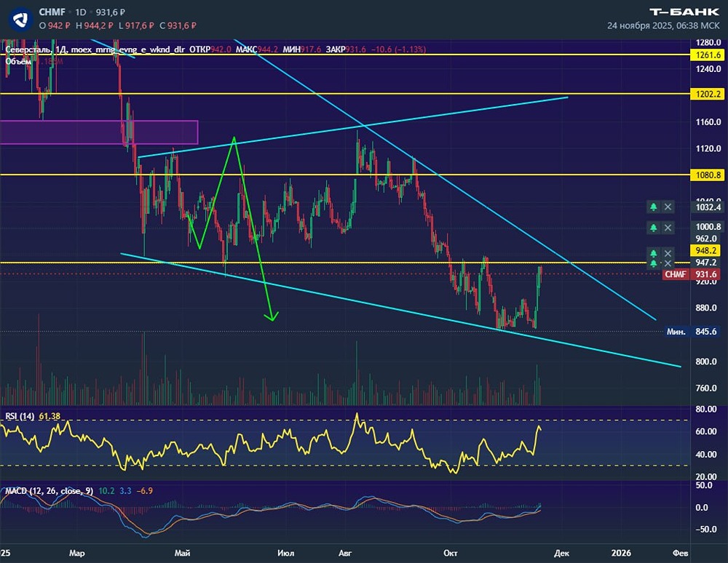Open the RSI (14) indicator label
Image resolution: width=728 pixels, height=563 pixels.
tap(20, 416)
